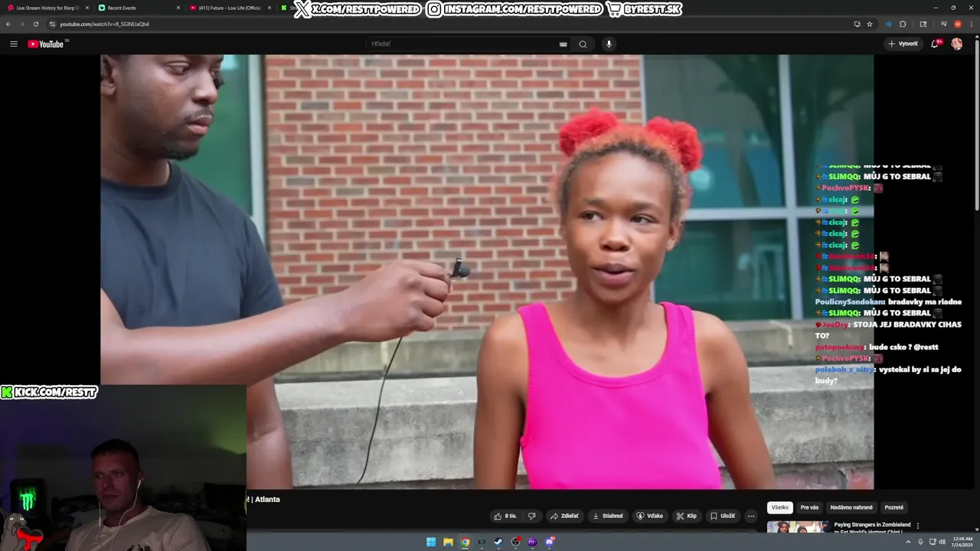Open Paying Strangers in Zombieland video title
Screen dimensions: 980x551
872,527
